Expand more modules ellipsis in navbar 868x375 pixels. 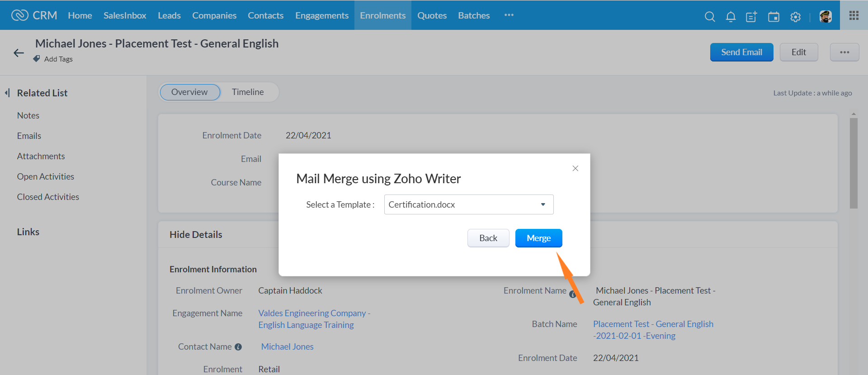(509, 15)
